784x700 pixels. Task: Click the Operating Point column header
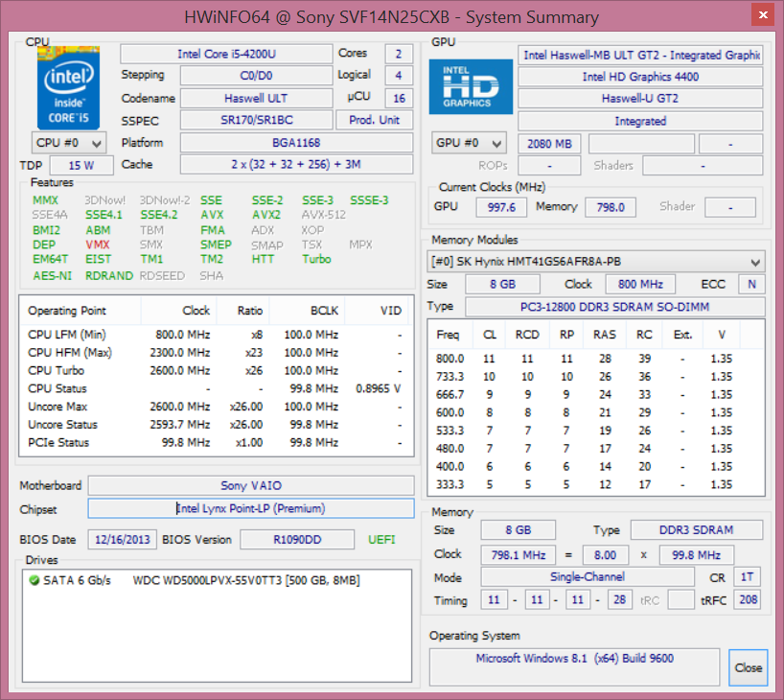coord(80,311)
